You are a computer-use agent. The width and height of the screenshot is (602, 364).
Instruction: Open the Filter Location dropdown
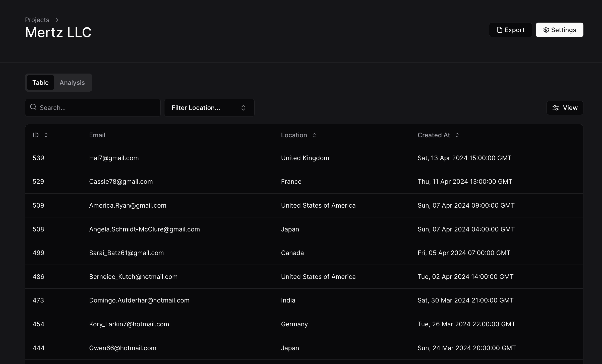point(209,108)
